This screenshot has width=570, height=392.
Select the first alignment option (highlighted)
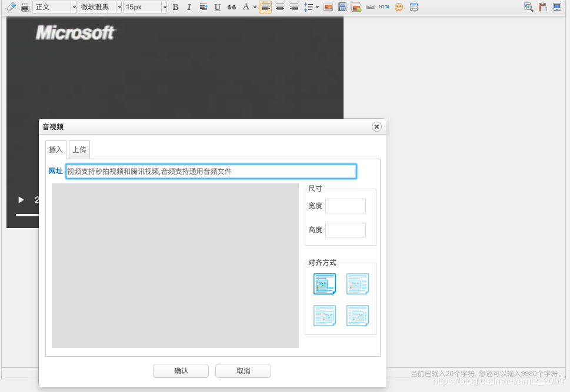(x=325, y=284)
